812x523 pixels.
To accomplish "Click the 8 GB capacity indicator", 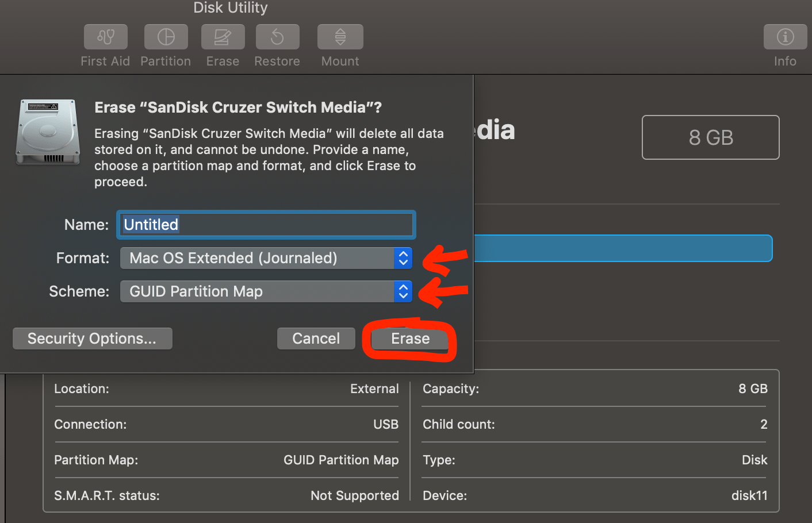I will [x=710, y=137].
